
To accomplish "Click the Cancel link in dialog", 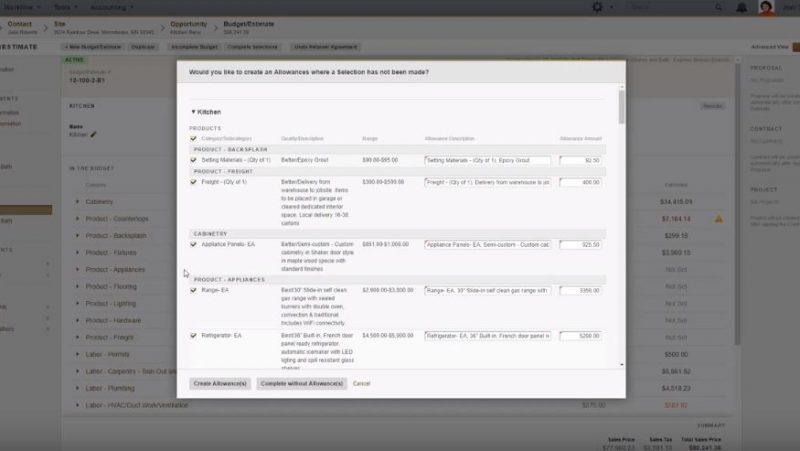I will click(361, 383).
